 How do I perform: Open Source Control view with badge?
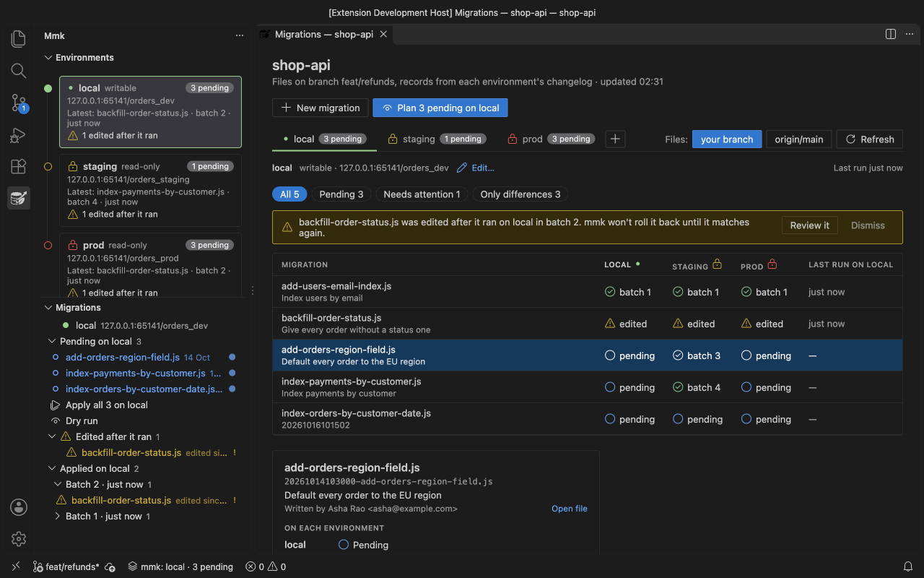[x=19, y=103]
